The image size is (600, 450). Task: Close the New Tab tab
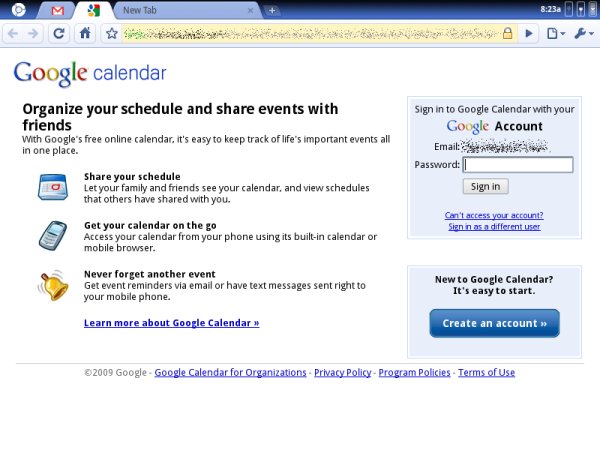coord(250,11)
